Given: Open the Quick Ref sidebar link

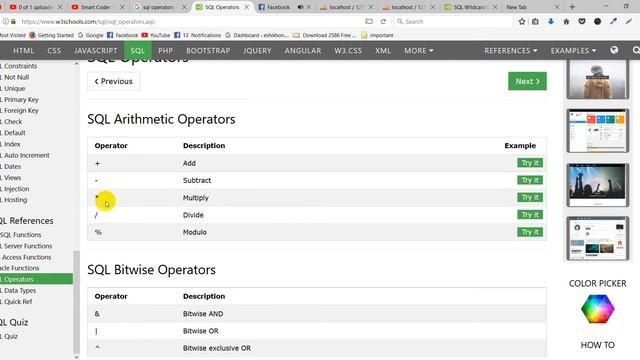Looking at the screenshot, I should (x=17, y=302).
